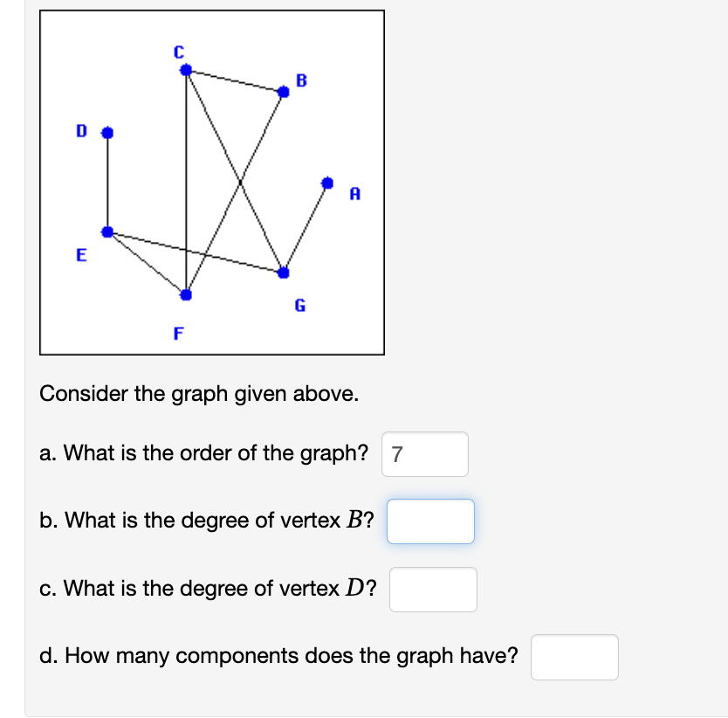Click the edge connecting C and B
Screen dimensions: 728x718
point(234,81)
